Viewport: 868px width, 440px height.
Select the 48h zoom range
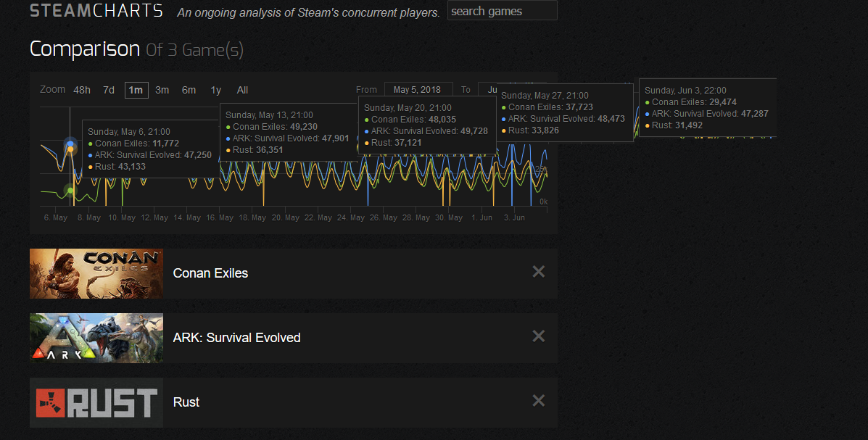click(82, 90)
